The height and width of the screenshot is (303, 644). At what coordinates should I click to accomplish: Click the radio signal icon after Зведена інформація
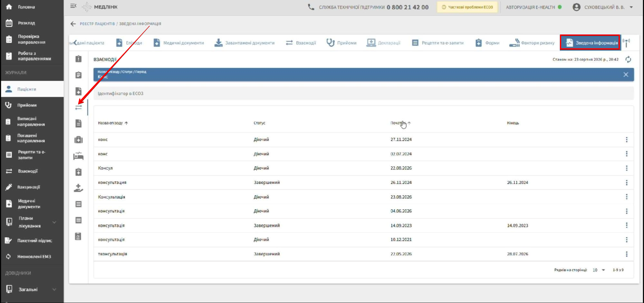tap(626, 43)
